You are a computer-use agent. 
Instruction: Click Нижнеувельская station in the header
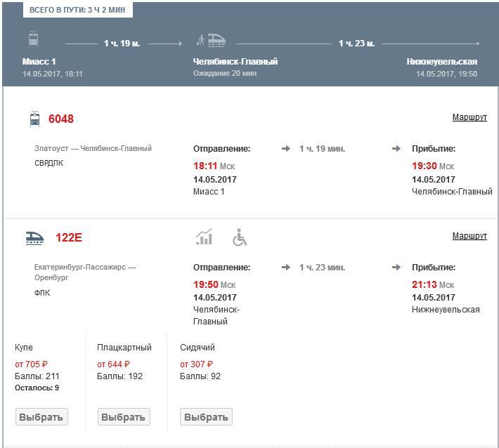pyautogui.click(x=441, y=62)
